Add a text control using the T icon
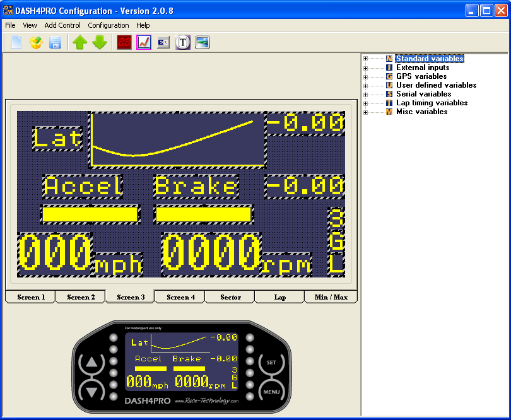 (182, 42)
